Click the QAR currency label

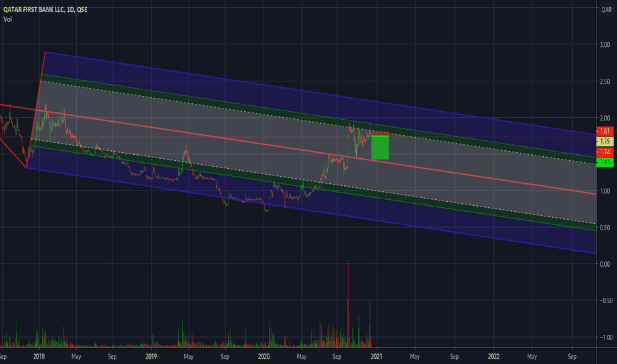click(x=606, y=9)
